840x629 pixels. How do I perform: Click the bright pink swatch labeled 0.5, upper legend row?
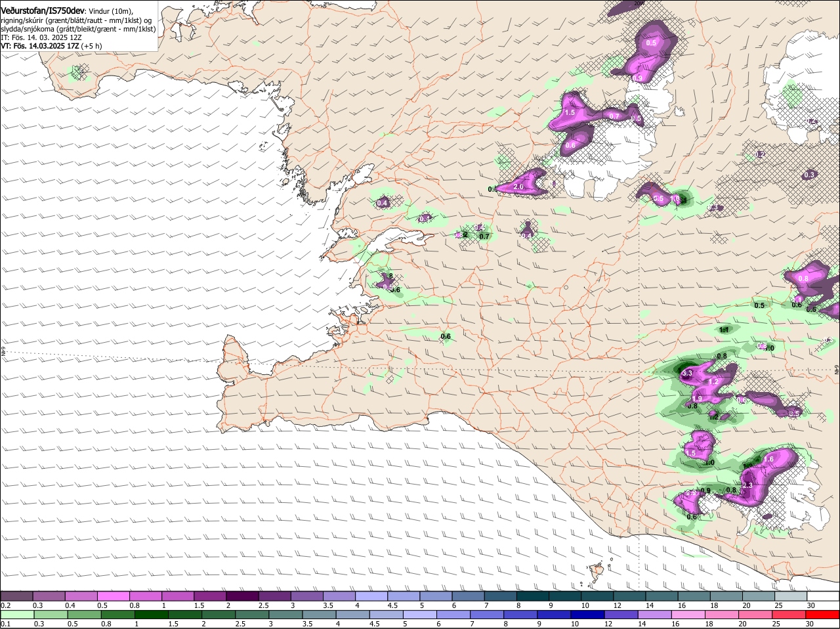click(x=114, y=596)
